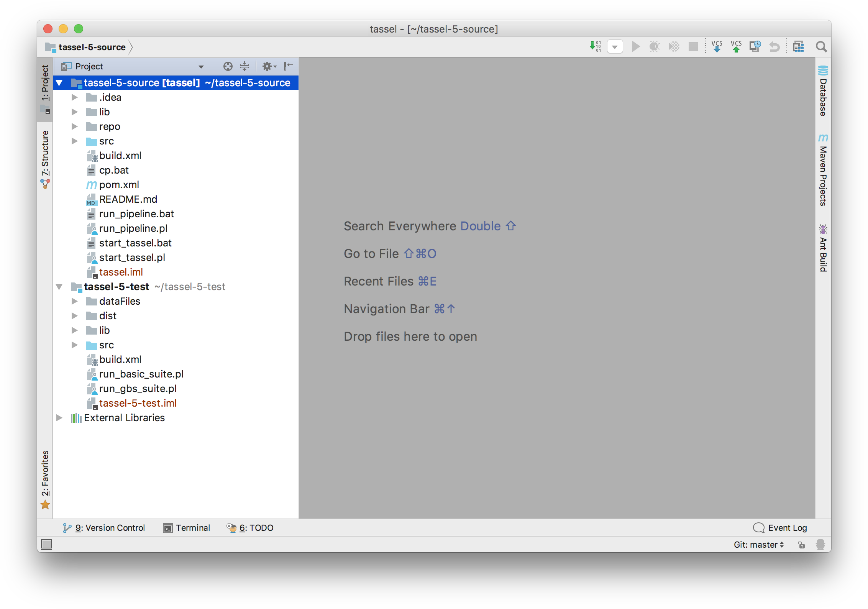Viewport: 868px width, 609px height.
Task: Open the Terminal tool window
Action: (187, 528)
